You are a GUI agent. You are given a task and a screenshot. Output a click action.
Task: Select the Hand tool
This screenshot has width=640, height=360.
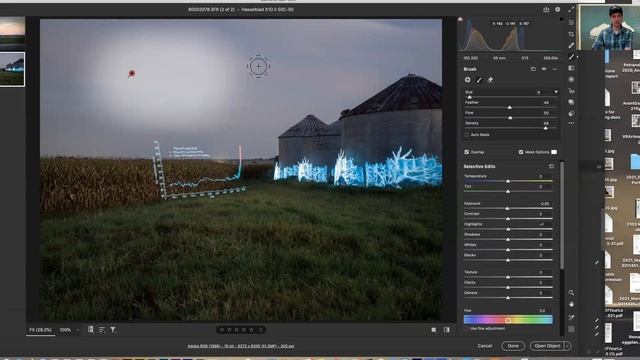(571, 304)
